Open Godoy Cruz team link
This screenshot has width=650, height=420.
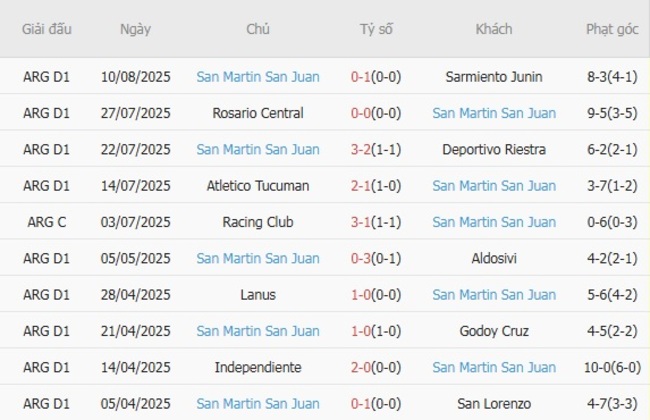494,331
